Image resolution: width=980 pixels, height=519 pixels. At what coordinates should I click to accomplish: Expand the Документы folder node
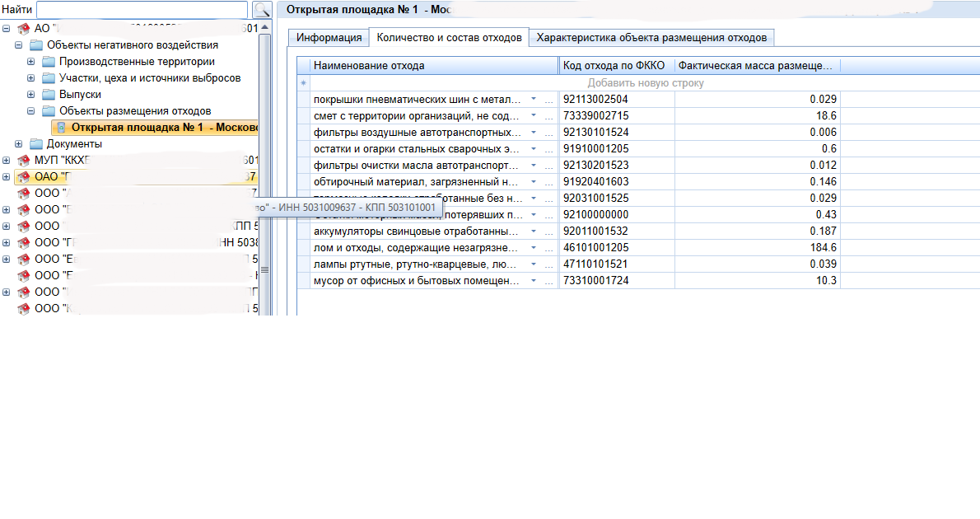click(x=19, y=144)
